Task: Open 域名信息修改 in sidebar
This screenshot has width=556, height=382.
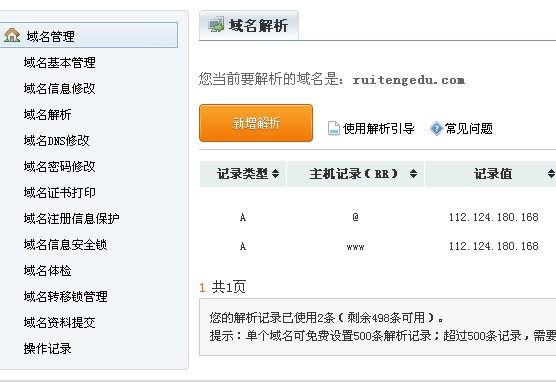Action: [x=59, y=89]
